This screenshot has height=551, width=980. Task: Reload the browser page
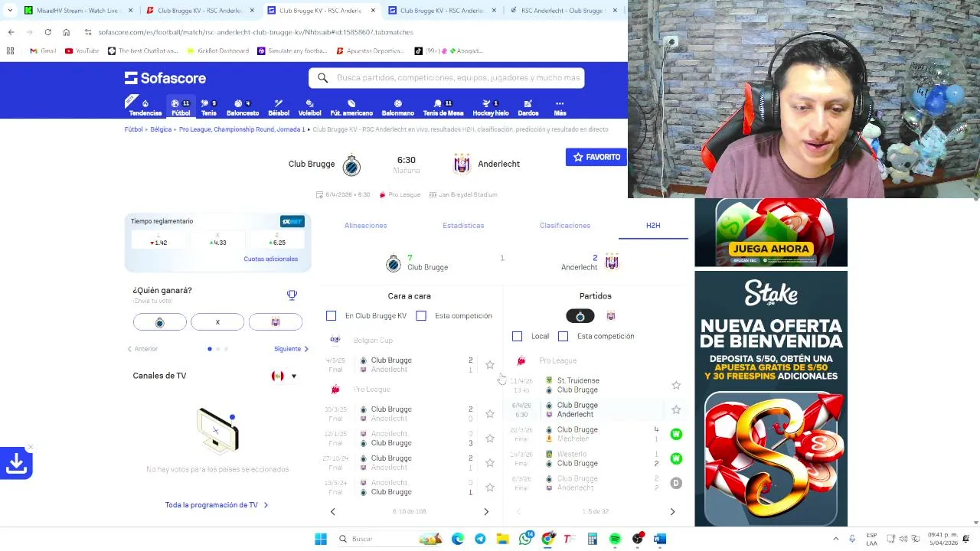pyautogui.click(x=47, y=32)
